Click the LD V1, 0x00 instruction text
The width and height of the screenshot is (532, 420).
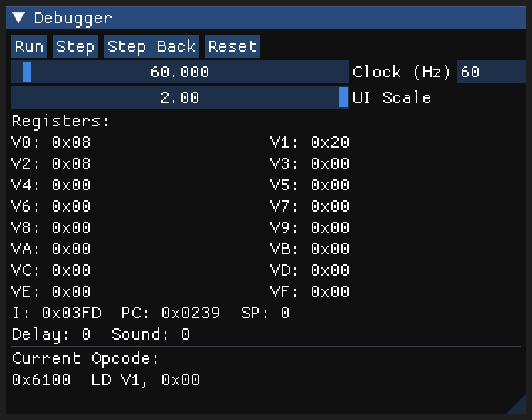[146, 380]
